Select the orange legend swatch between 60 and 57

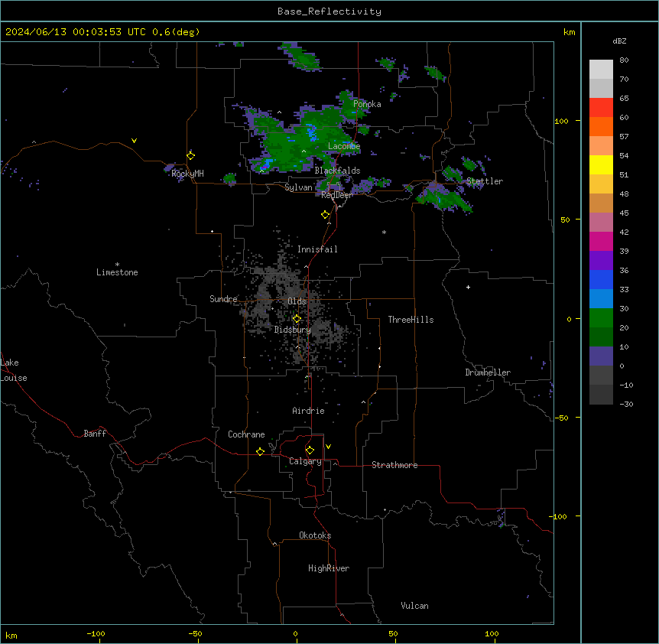pos(601,126)
